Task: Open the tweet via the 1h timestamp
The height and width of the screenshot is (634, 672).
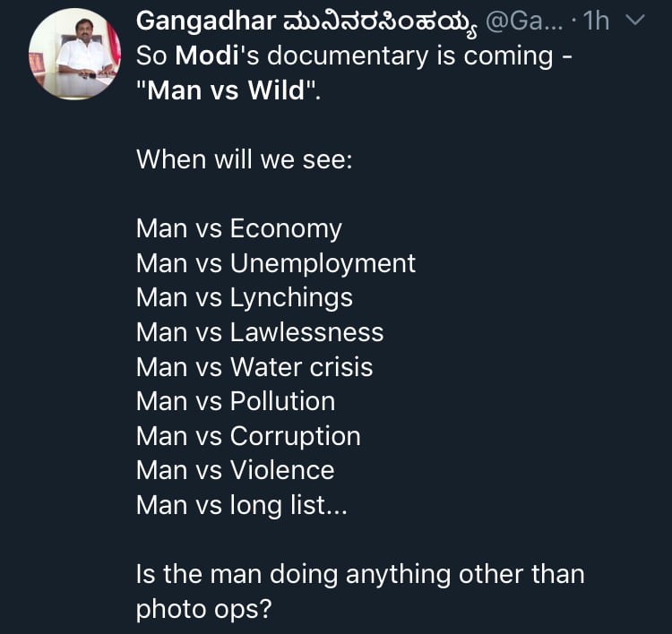Action: (595, 21)
